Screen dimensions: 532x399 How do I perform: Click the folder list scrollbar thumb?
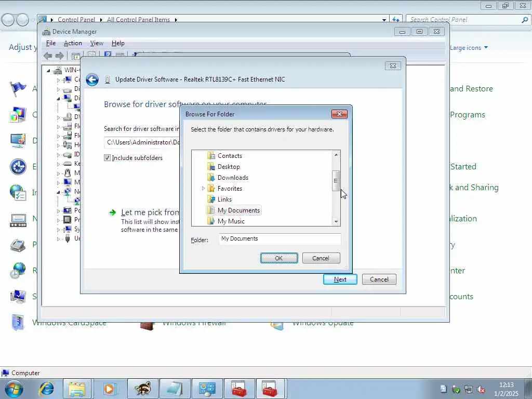pyautogui.click(x=336, y=180)
